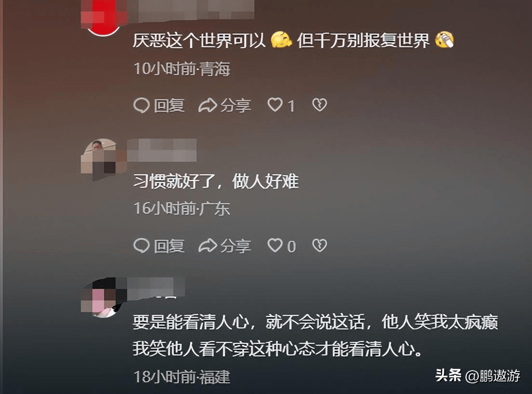Click the crying emoji in first comment
Viewport: 532px width, 394px height.
444,40
